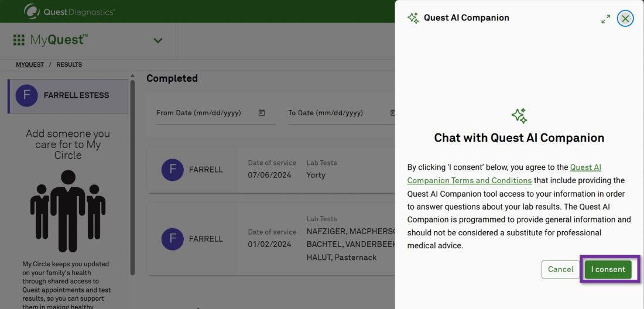Click the Completed section heading
The width and height of the screenshot is (644, 309).
[x=172, y=78]
